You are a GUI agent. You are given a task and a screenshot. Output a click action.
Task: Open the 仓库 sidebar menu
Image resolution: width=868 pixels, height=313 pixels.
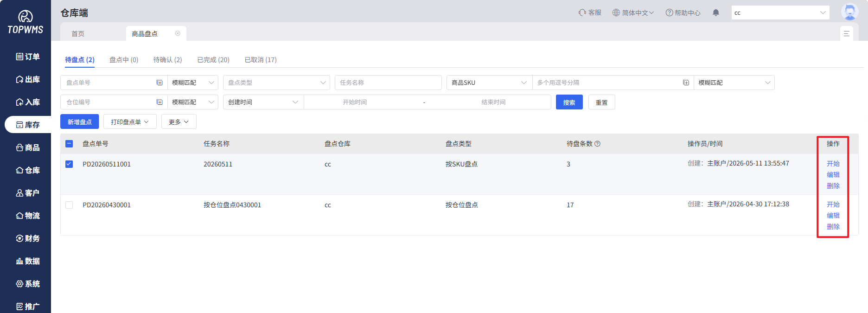click(28, 170)
